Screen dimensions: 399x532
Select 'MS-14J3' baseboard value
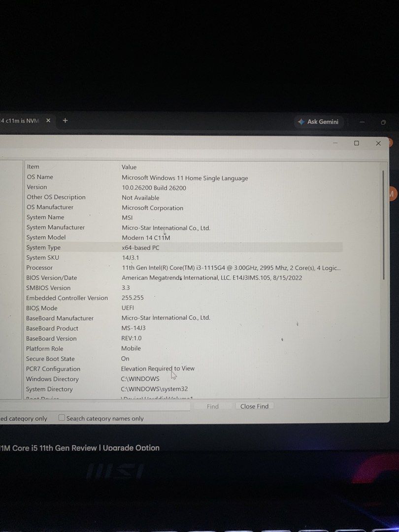(x=133, y=328)
